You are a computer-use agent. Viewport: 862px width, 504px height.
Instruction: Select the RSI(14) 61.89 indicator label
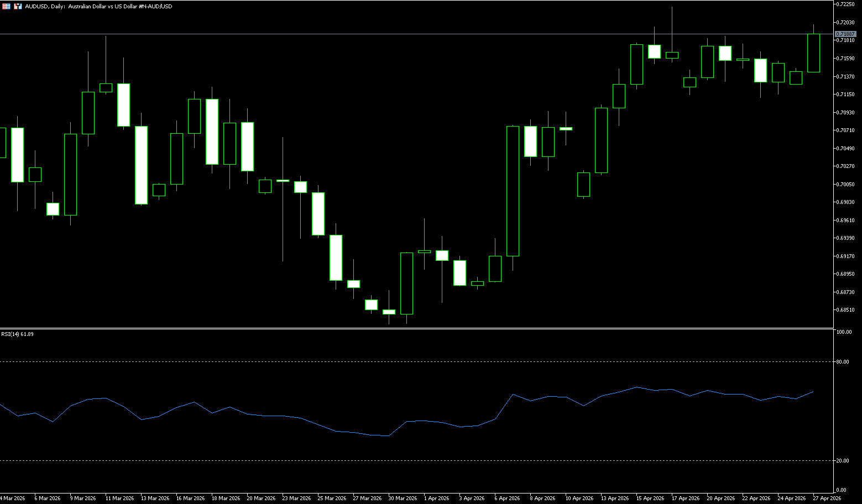pyautogui.click(x=17, y=334)
